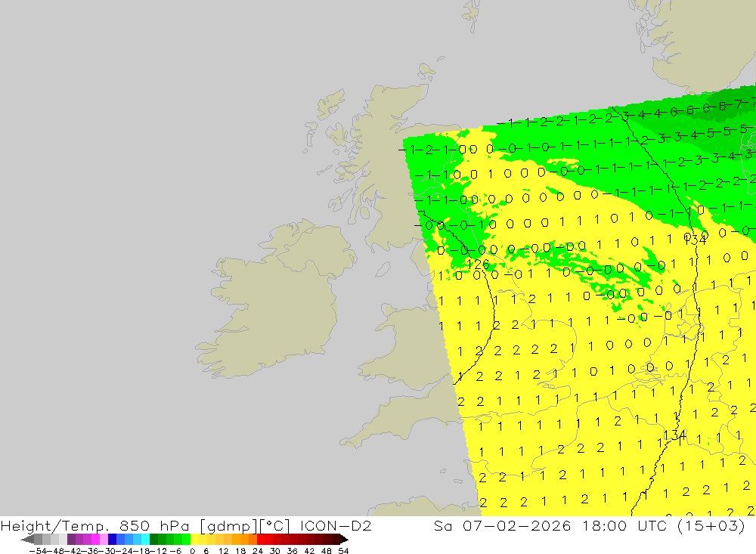Click the '-24' legend scale value
This screenshot has height=554, width=756.
tap(125, 551)
